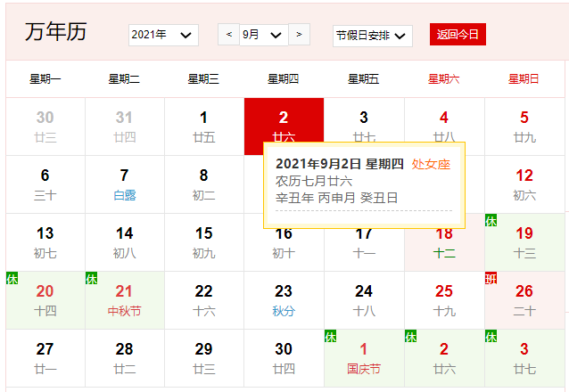This screenshot has width=569, height=392.
Task: Select September 8 (初二)
Action: coord(204,184)
